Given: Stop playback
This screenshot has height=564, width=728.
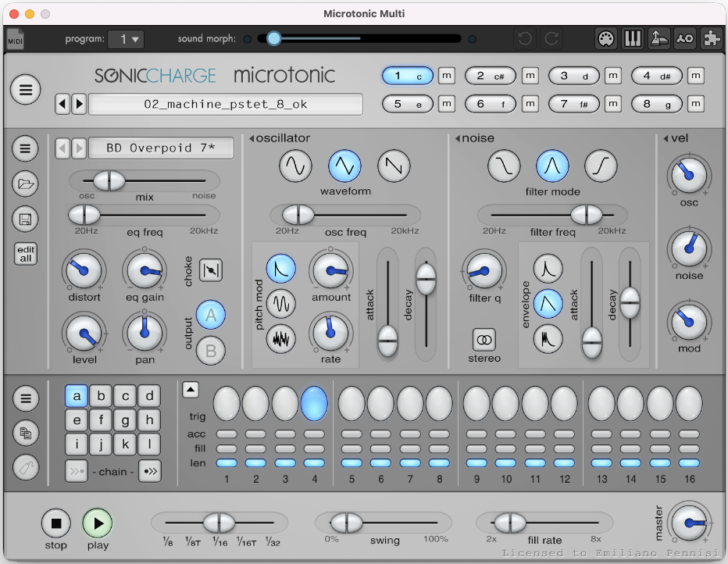Looking at the screenshot, I should point(55,523).
